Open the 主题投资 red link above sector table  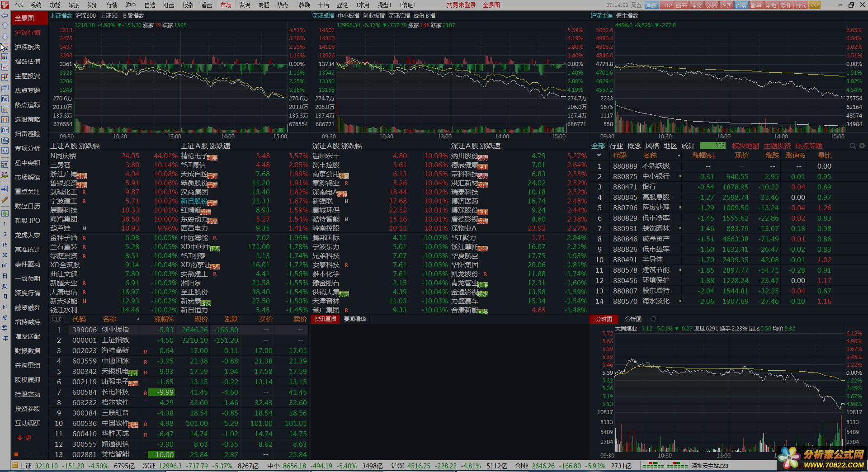pos(777,146)
